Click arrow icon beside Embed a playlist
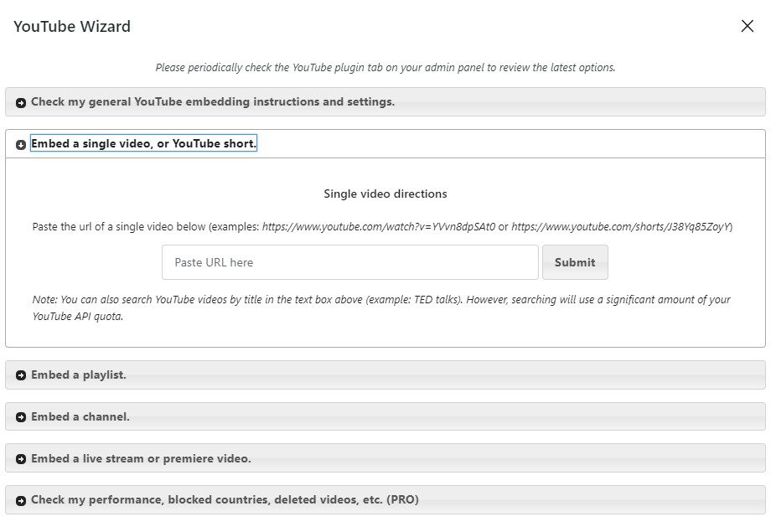The width and height of the screenshot is (771, 532). tap(21, 375)
